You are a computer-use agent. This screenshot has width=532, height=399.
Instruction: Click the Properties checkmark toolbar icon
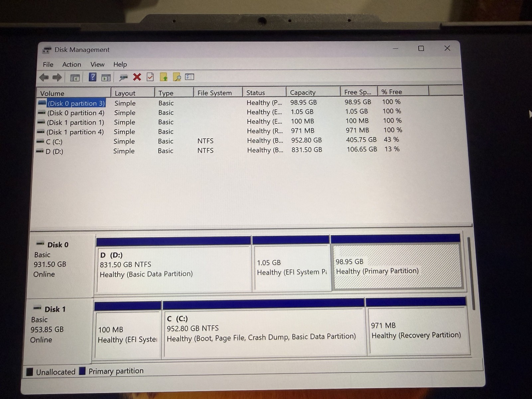point(150,77)
